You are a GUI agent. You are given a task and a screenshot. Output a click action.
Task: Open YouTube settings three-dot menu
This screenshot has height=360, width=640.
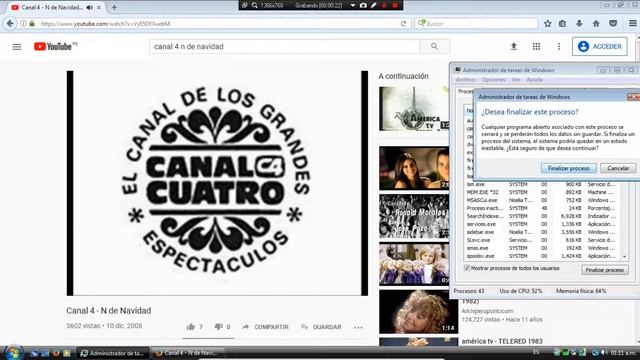pos(559,47)
